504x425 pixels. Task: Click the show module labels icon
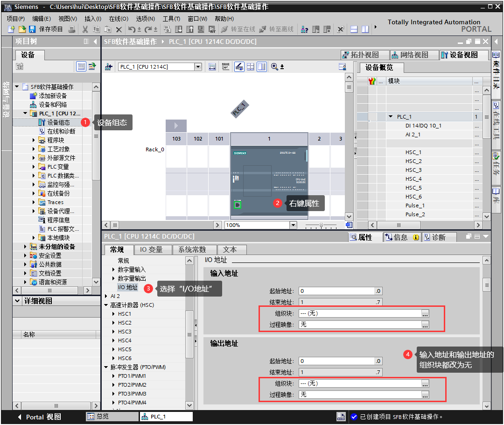tap(212, 67)
